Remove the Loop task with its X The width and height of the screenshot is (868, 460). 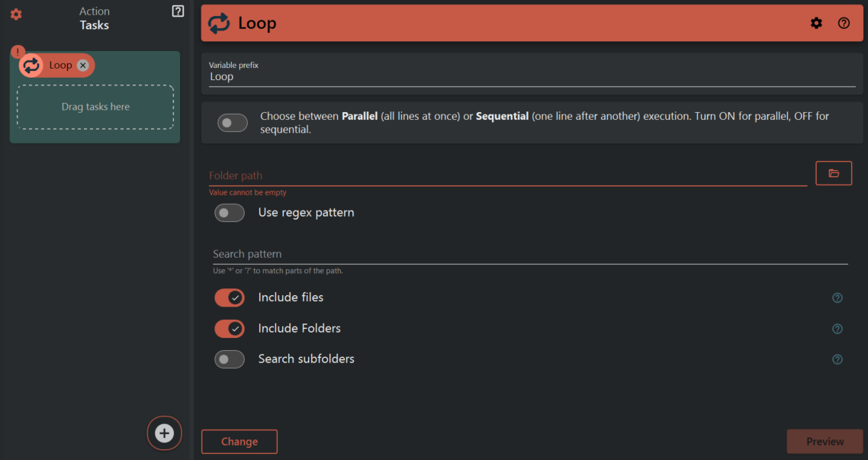[x=82, y=65]
